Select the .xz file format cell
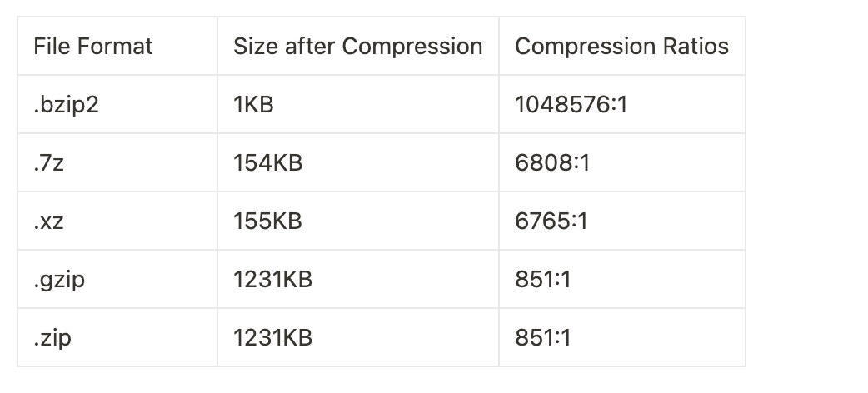 point(50,221)
